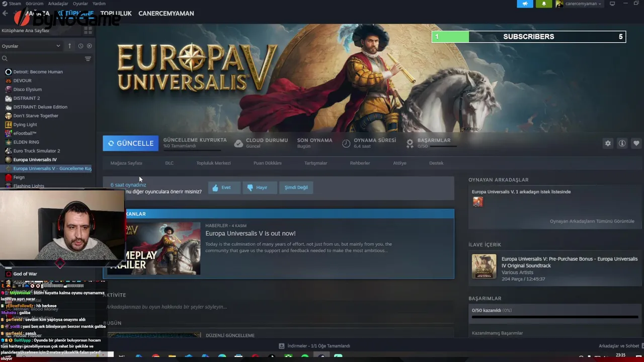Select eFootball in the game list

tap(25, 133)
